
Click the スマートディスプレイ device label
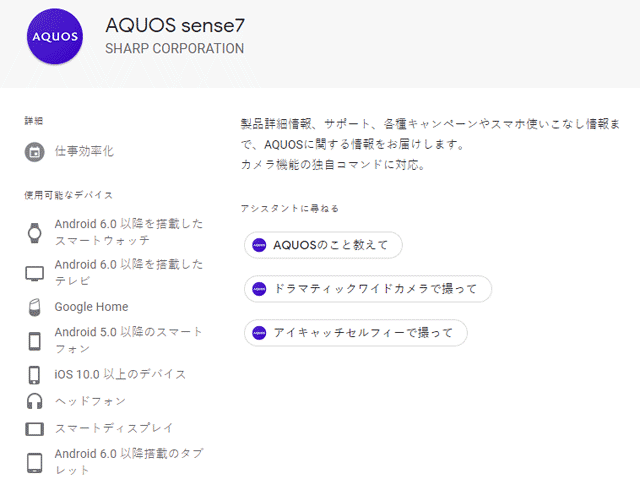click(114, 428)
